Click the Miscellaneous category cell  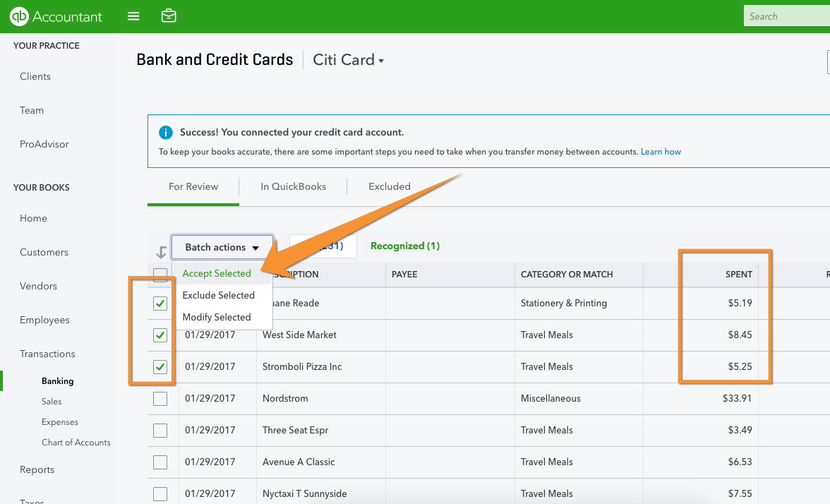(x=551, y=398)
